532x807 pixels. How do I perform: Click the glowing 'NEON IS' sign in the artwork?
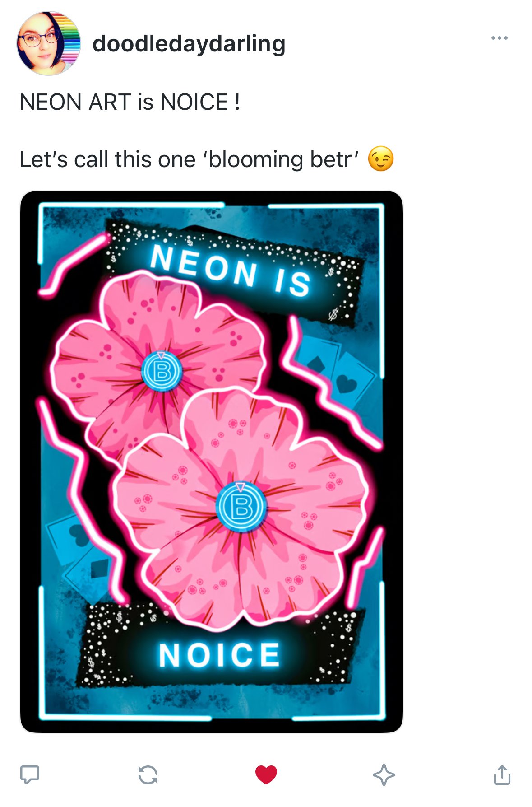(230, 270)
